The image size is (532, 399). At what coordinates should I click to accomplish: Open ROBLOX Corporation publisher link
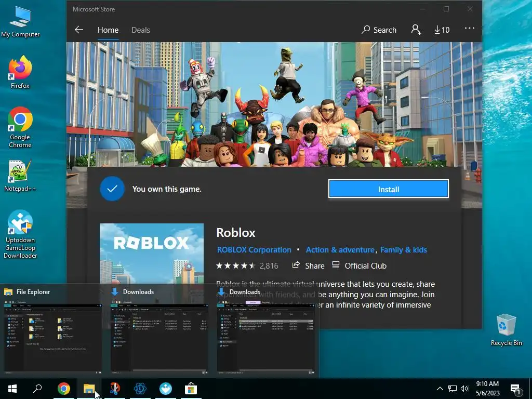click(x=254, y=250)
